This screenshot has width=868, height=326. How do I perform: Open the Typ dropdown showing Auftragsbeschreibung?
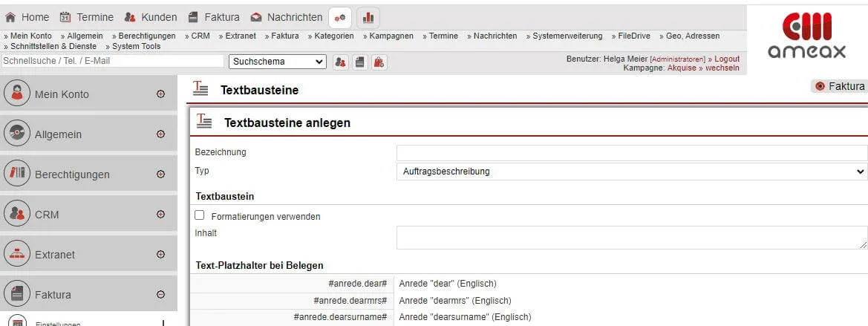(x=631, y=172)
